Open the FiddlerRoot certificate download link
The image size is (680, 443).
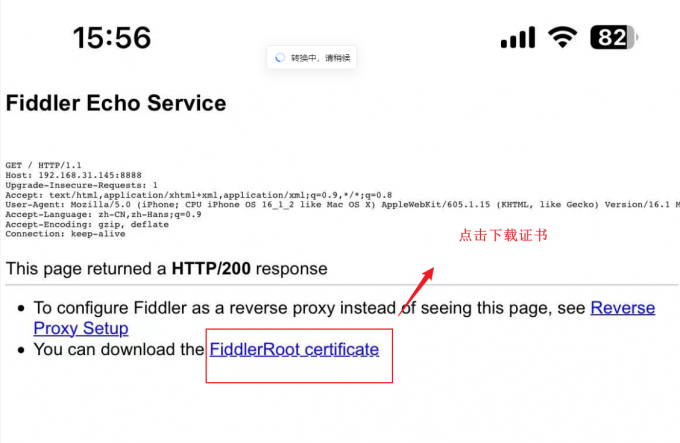pyautogui.click(x=294, y=349)
